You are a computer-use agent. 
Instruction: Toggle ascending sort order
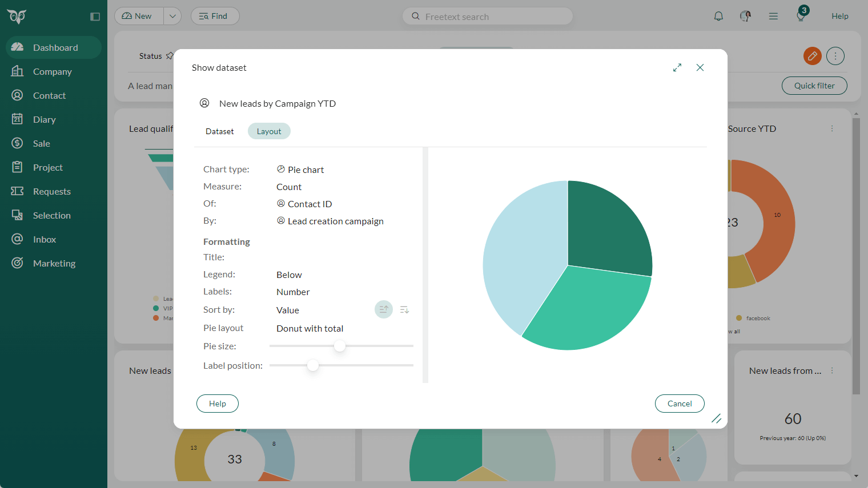tap(383, 309)
